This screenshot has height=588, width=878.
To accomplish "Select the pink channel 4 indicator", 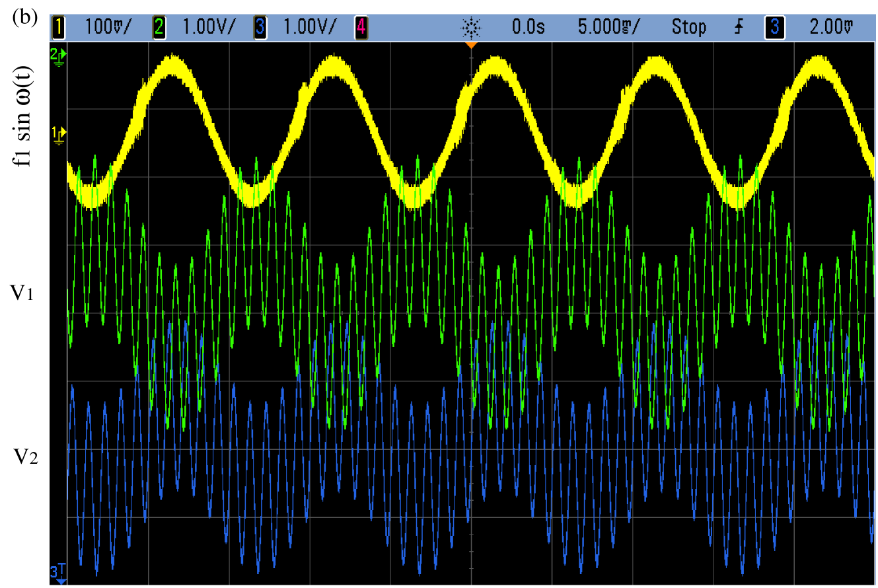I will pos(361,28).
